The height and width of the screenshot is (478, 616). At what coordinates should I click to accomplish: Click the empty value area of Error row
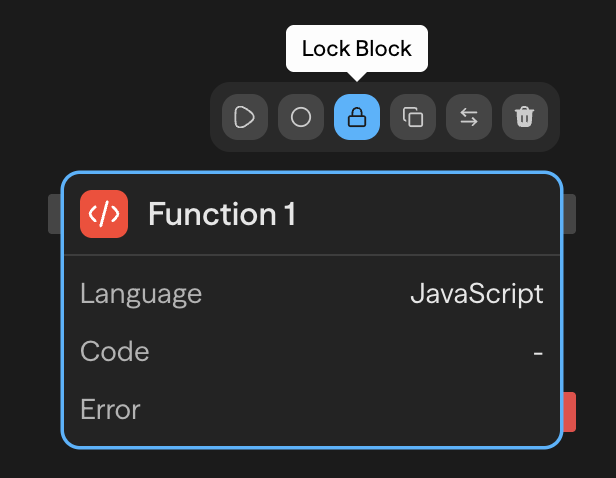click(400, 409)
